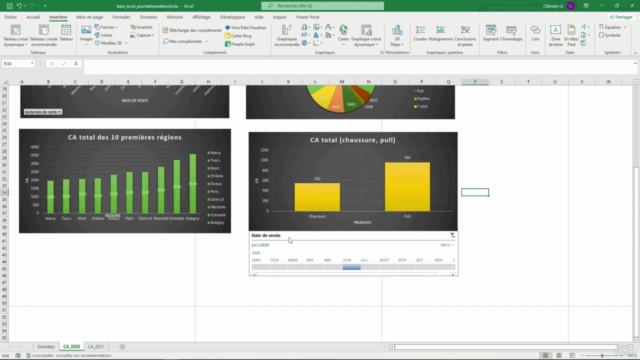Click the Pull bar in the chart
The image size is (640, 360).
coord(407,187)
